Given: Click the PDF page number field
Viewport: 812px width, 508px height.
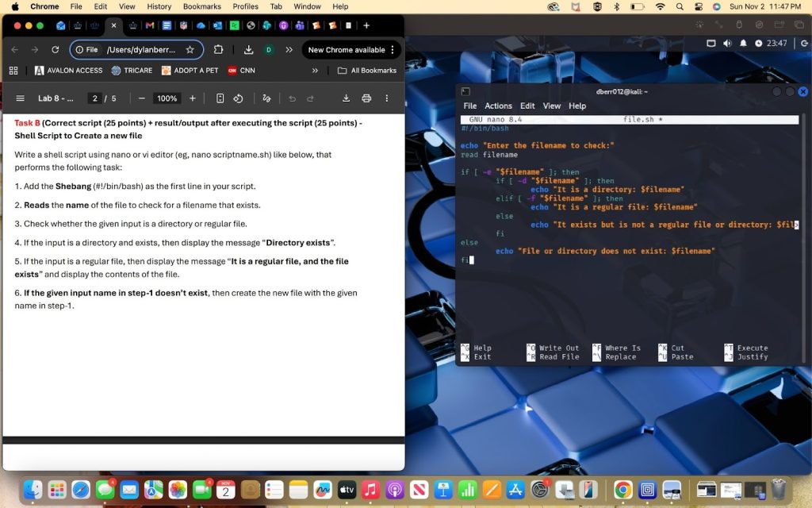Looking at the screenshot, I should tap(94, 98).
